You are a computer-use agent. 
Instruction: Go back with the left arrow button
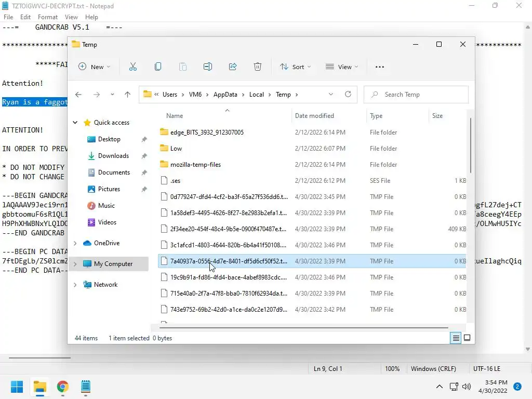(x=78, y=95)
